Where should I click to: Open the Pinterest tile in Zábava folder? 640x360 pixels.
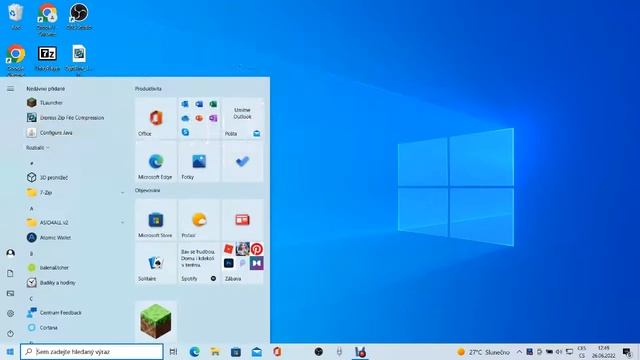(257, 249)
